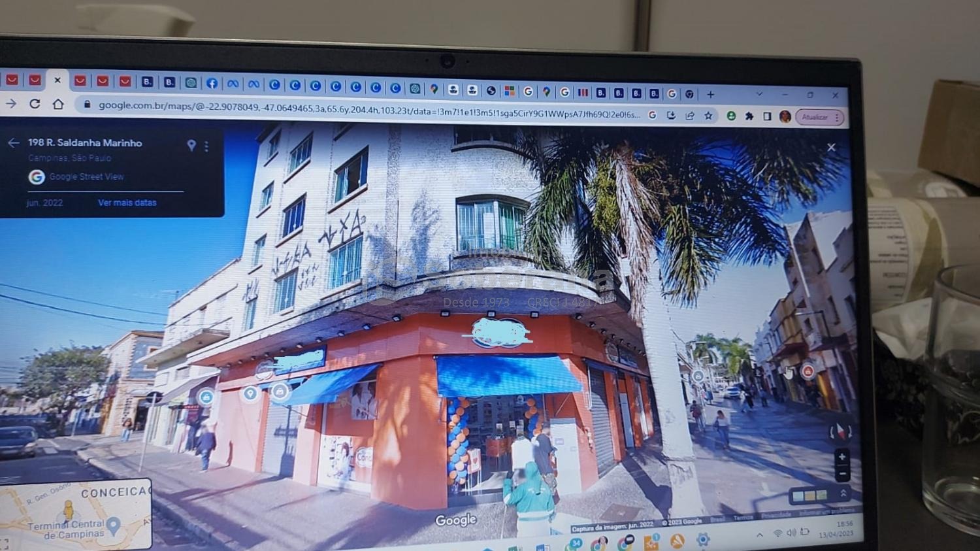Close Street View with the X button

(831, 148)
